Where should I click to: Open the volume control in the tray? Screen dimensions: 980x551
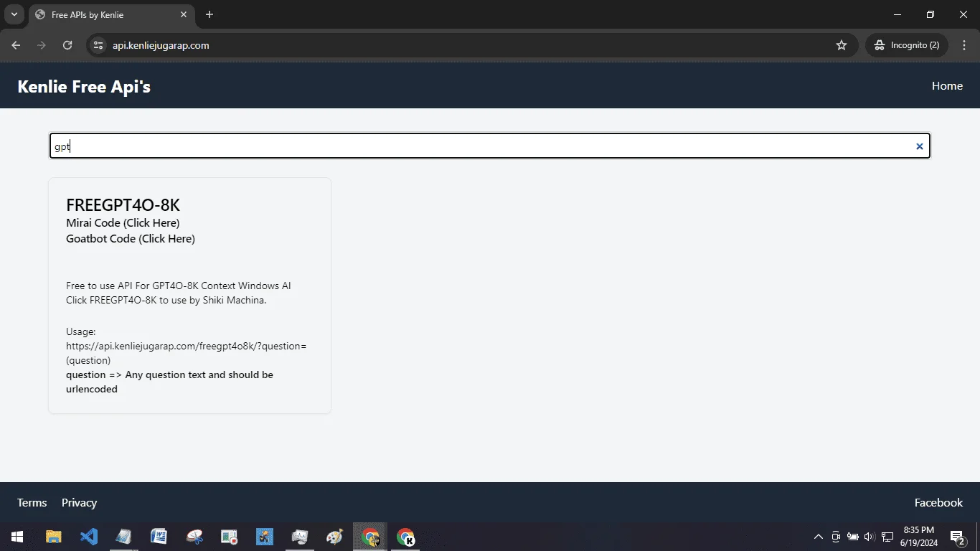[x=870, y=537]
